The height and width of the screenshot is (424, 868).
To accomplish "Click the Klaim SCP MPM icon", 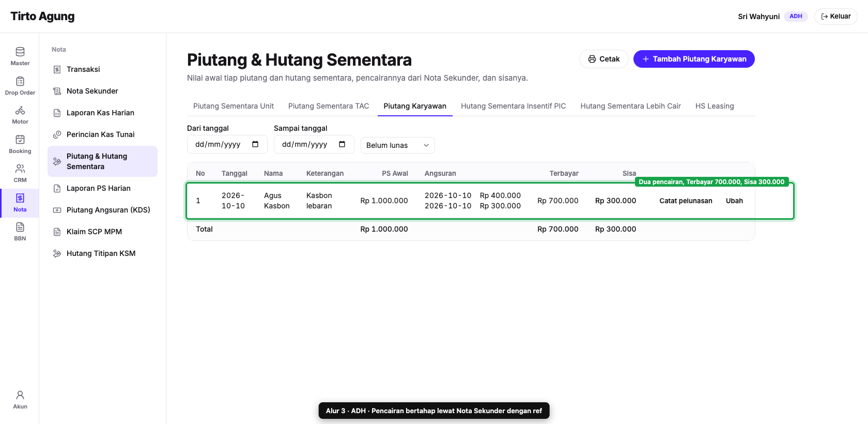I will pyautogui.click(x=57, y=232).
